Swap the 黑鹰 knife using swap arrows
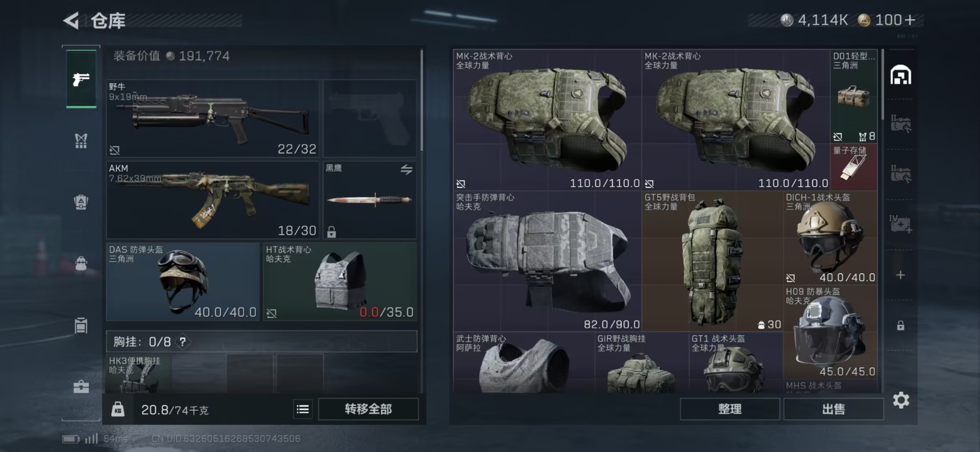Image resolution: width=980 pixels, height=452 pixels. coord(406,170)
